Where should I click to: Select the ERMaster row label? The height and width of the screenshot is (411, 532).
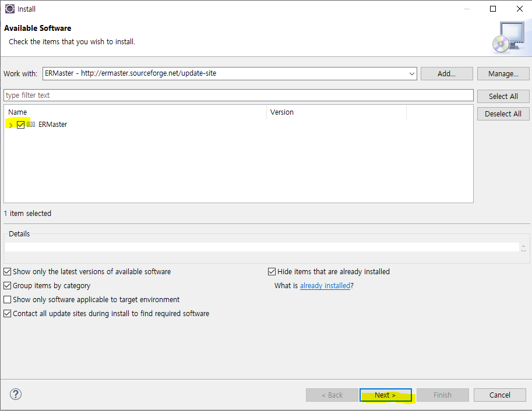pos(52,125)
